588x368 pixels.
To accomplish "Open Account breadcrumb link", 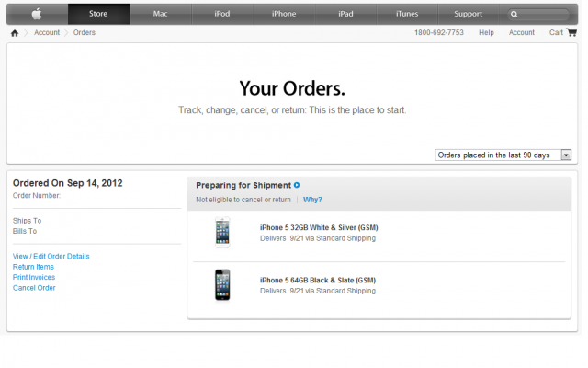I will coord(47,33).
